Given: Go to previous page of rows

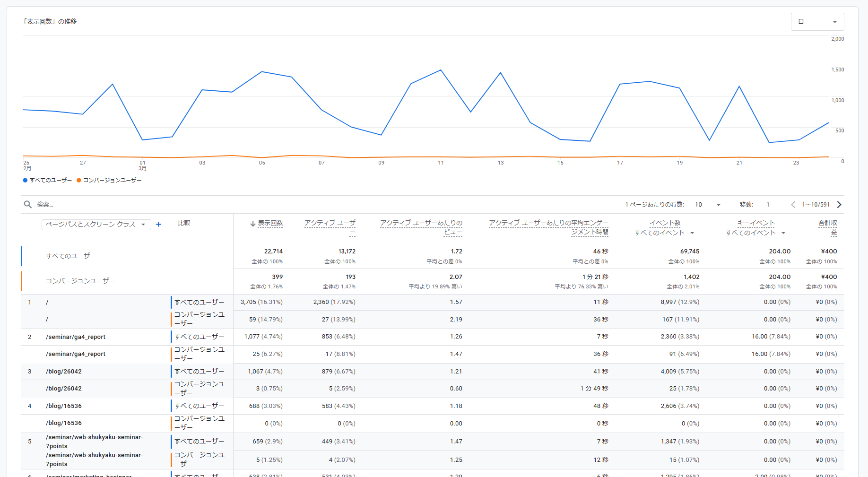Looking at the screenshot, I should tap(793, 205).
